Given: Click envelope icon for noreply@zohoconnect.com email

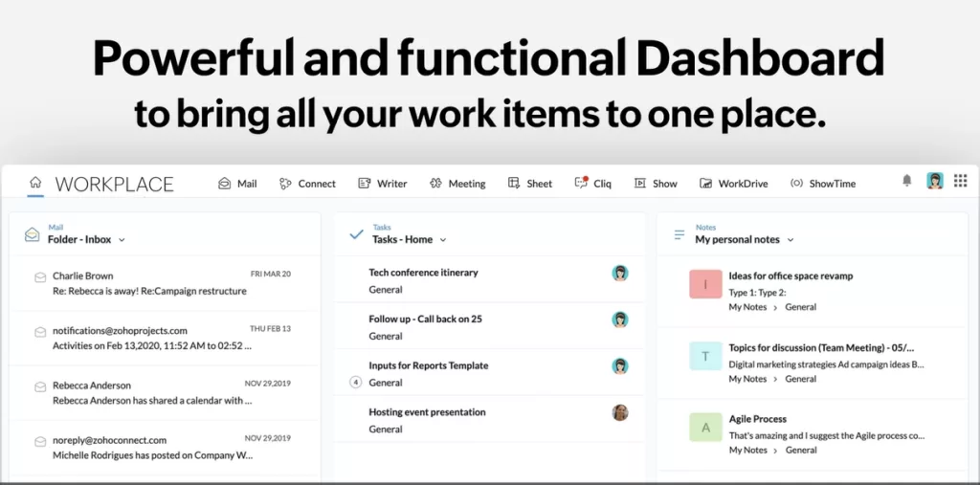Looking at the screenshot, I should [40, 442].
